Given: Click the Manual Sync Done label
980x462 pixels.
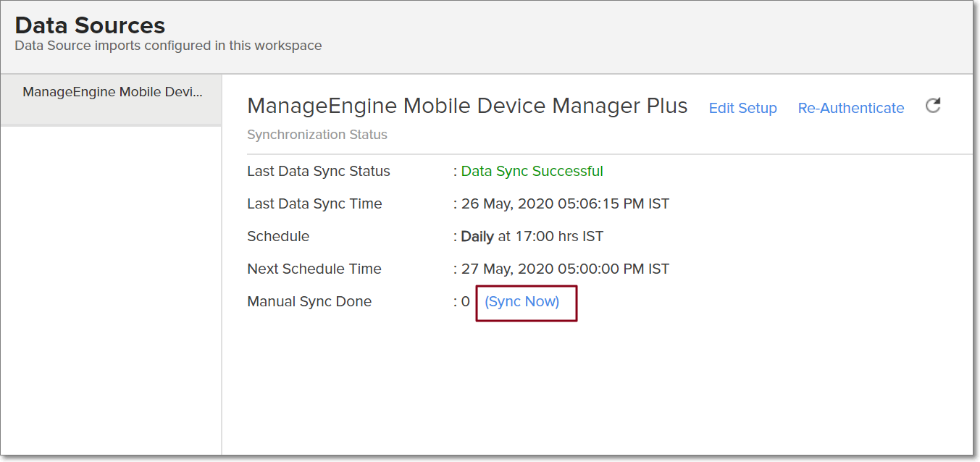Looking at the screenshot, I should click(x=309, y=301).
